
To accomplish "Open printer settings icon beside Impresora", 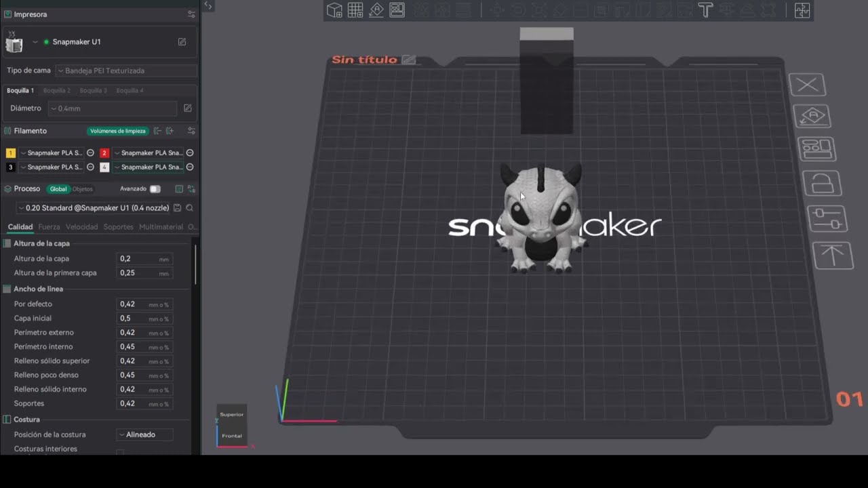I will point(191,14).
